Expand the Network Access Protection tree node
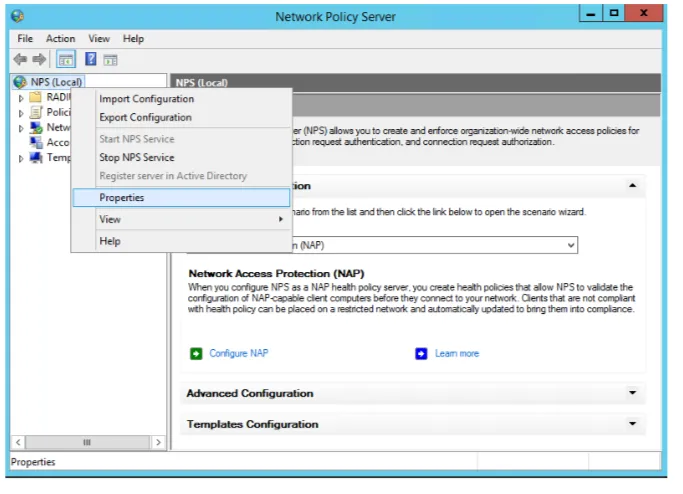Viewport: 683px width, 494px height. (x=20, y=128)
